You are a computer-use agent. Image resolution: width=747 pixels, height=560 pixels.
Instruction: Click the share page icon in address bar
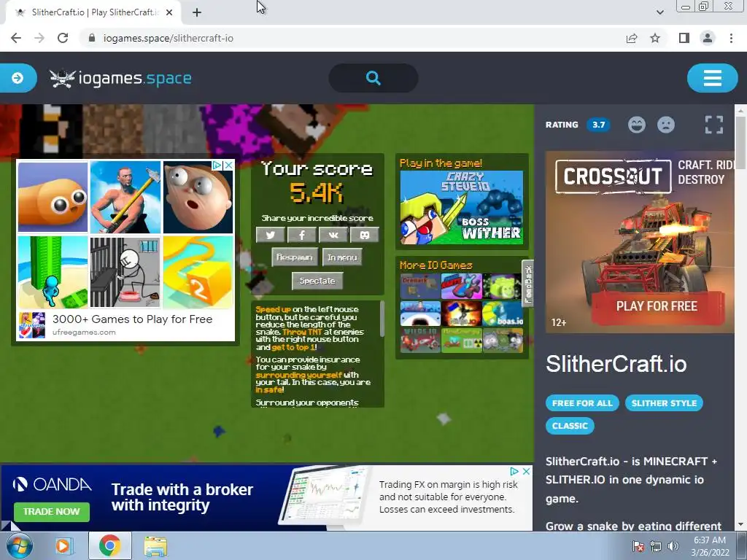coord(632,38)
